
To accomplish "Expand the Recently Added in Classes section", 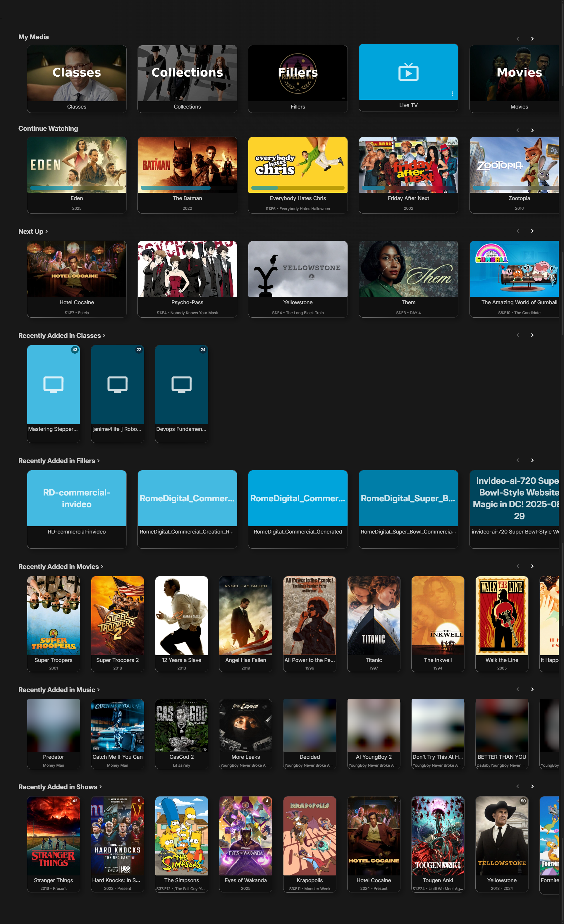I will tap(62, 335).
